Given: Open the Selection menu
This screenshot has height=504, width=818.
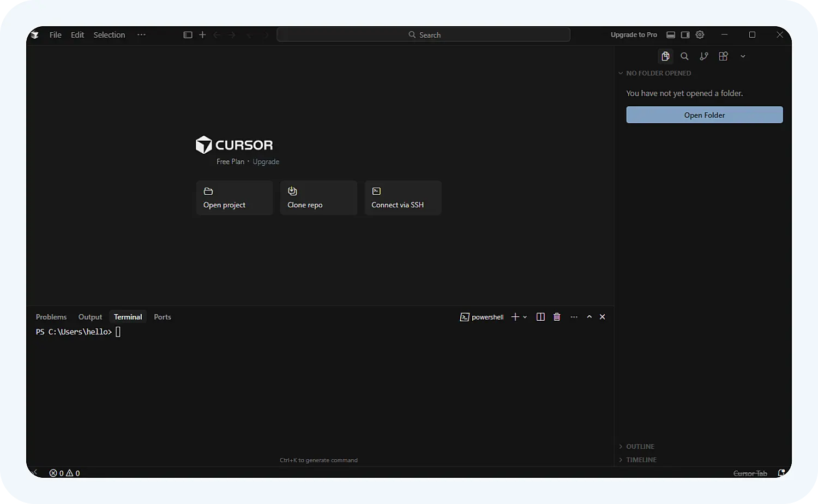Looking at the screenshot, I should point(109,35).
